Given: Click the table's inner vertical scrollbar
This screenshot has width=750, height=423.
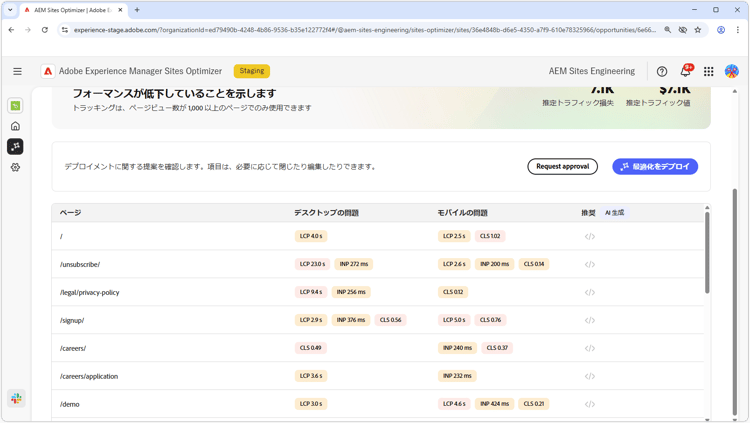Looking at the screenshot, I should coord(707,253).
